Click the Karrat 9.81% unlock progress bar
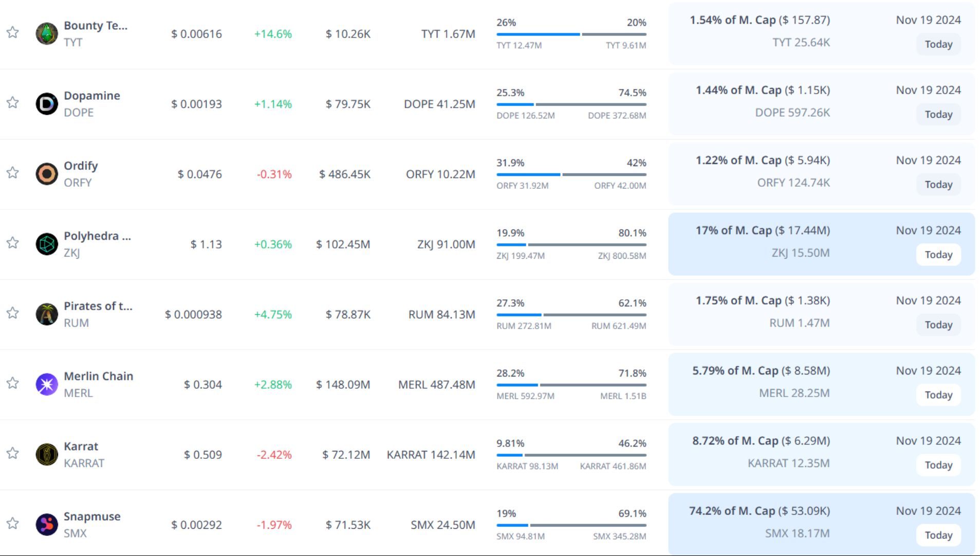 pyautogui.click(x=571, y=455)
